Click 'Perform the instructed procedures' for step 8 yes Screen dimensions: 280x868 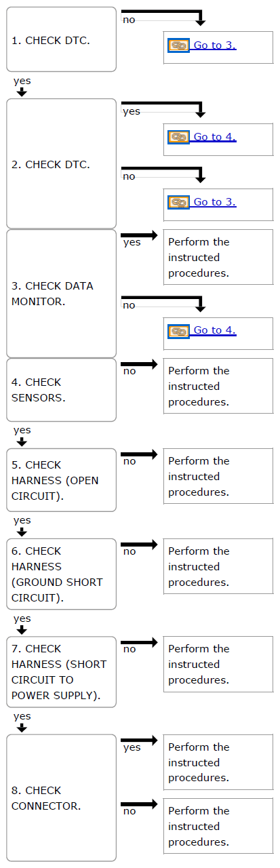(x=218, y=762)
